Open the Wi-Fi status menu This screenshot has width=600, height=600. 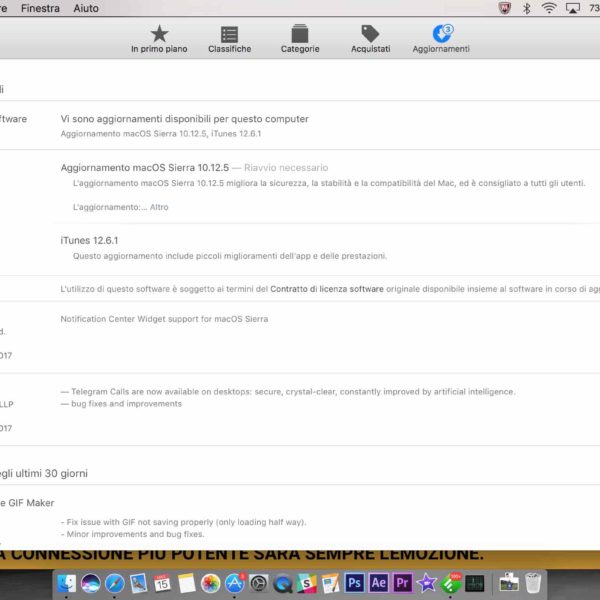549,8
